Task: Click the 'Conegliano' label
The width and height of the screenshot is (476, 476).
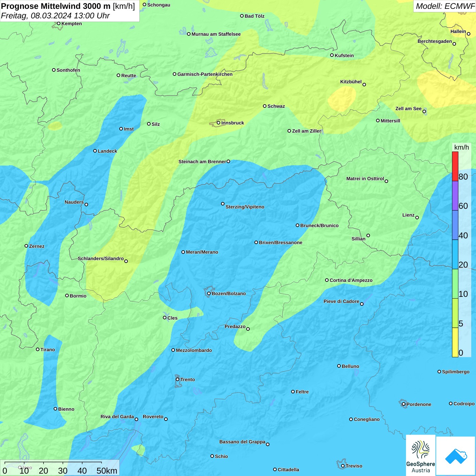Action: pos(367,419)
